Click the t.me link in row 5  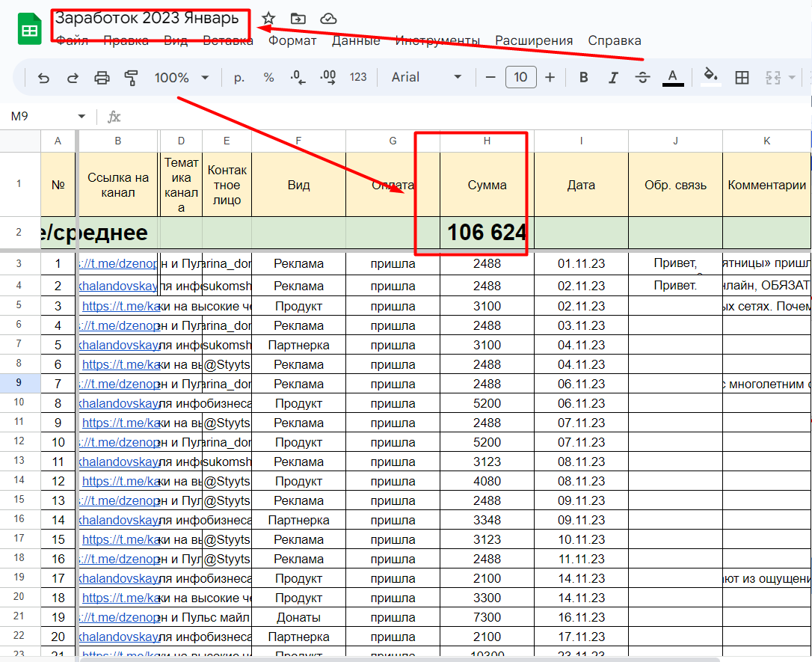(120, 306)
